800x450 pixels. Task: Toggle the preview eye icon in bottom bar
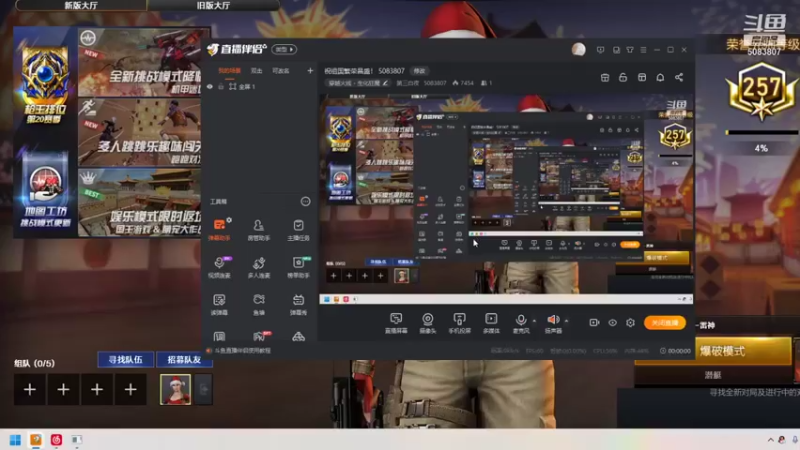612,322
